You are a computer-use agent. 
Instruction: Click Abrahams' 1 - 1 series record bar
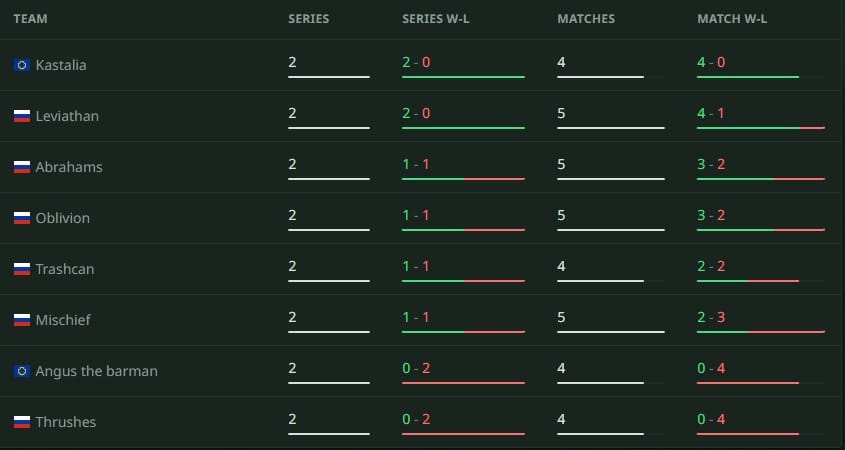(463, 179)
